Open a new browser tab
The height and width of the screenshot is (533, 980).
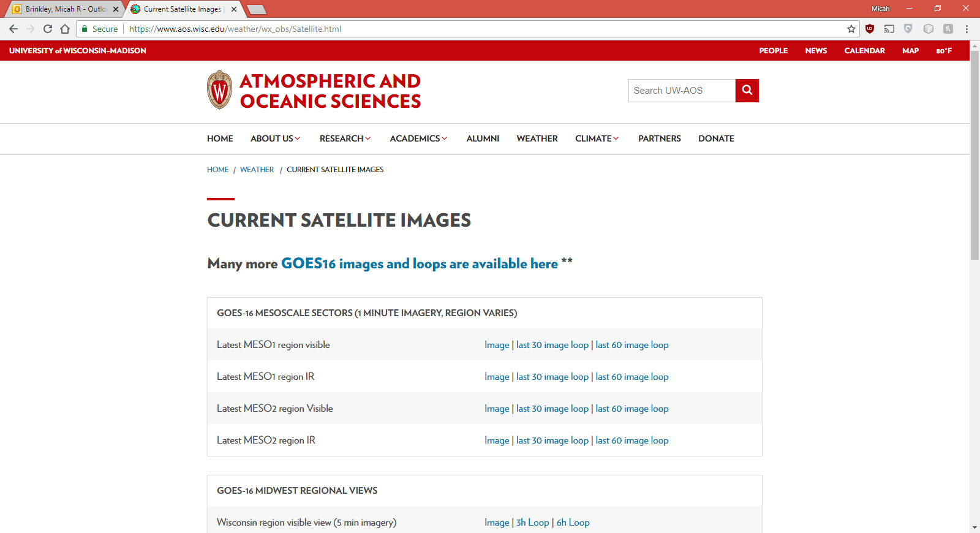coord(257,9)
